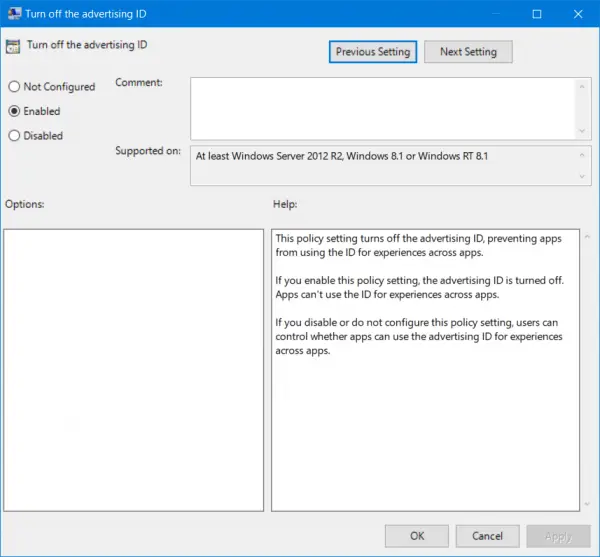Click the policy setting icon beside heading
Screen dimensions: 600x557
point(13,47)
